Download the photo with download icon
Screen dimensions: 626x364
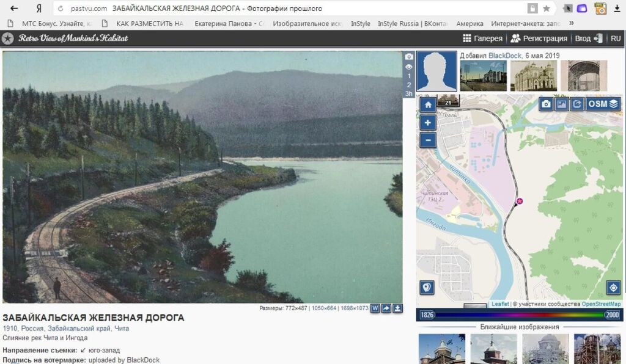pyautogui.click(x=397, y=308)
